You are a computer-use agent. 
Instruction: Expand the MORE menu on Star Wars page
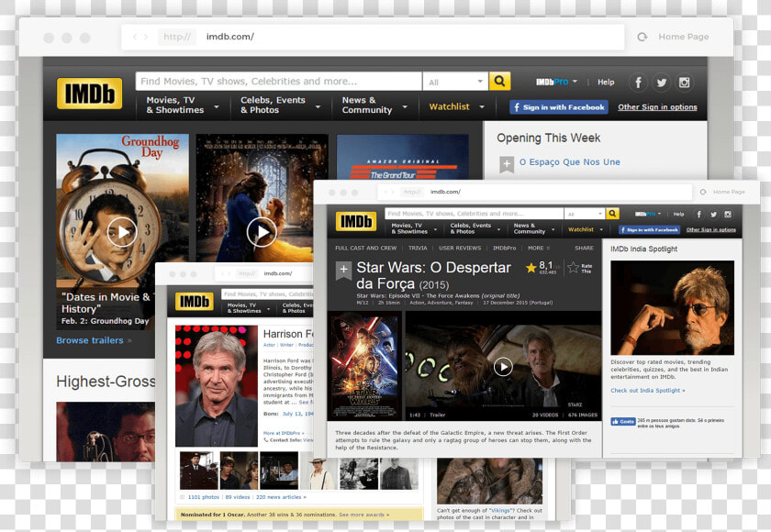(x=539, y=248)
